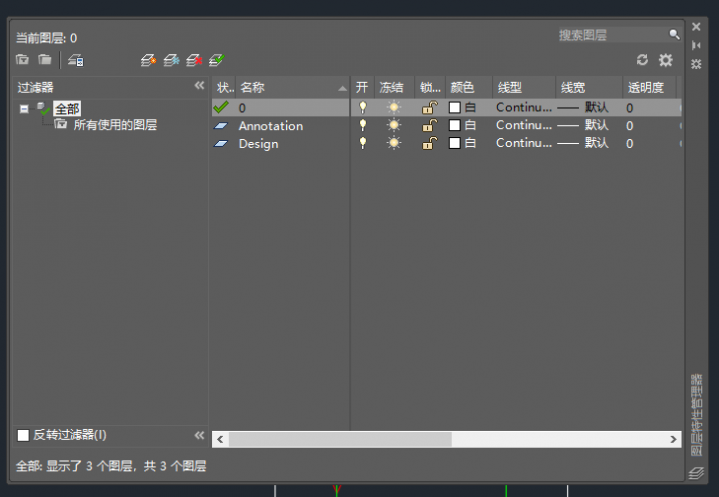Screen dimensions: 719x497
Task: Click the New Group Filter icon
Action: [44, 60]
